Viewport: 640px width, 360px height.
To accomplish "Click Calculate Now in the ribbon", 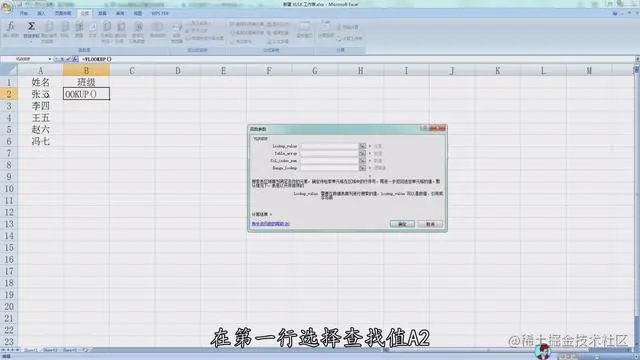I will (348, 27).
